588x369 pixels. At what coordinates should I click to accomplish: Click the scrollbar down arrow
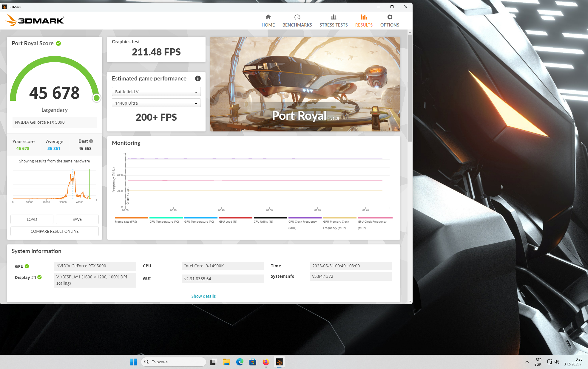pyautogui.click(x=410, y=301)
